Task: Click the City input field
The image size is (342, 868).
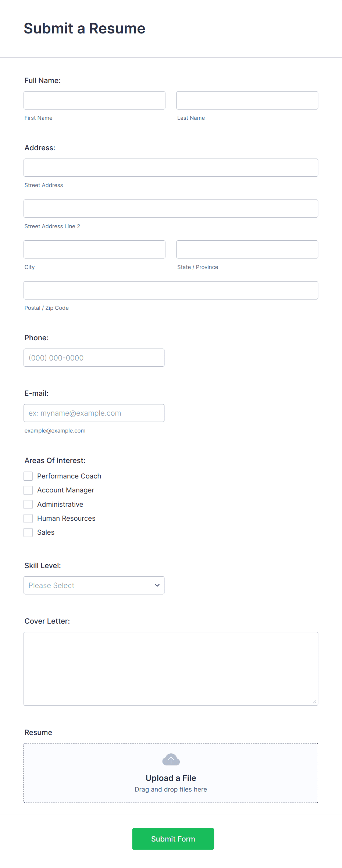Action: (x=94, y=249)
